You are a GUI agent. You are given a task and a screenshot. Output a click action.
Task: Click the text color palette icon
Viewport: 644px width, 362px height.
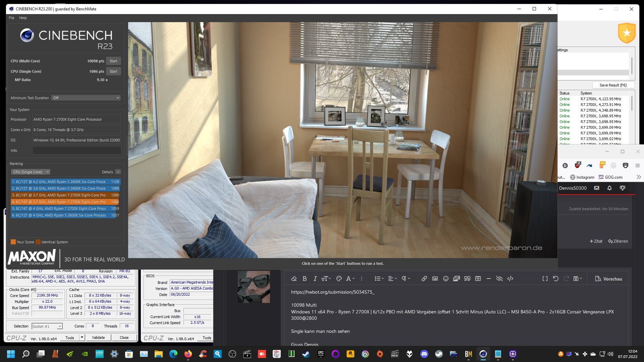point(339,279)
